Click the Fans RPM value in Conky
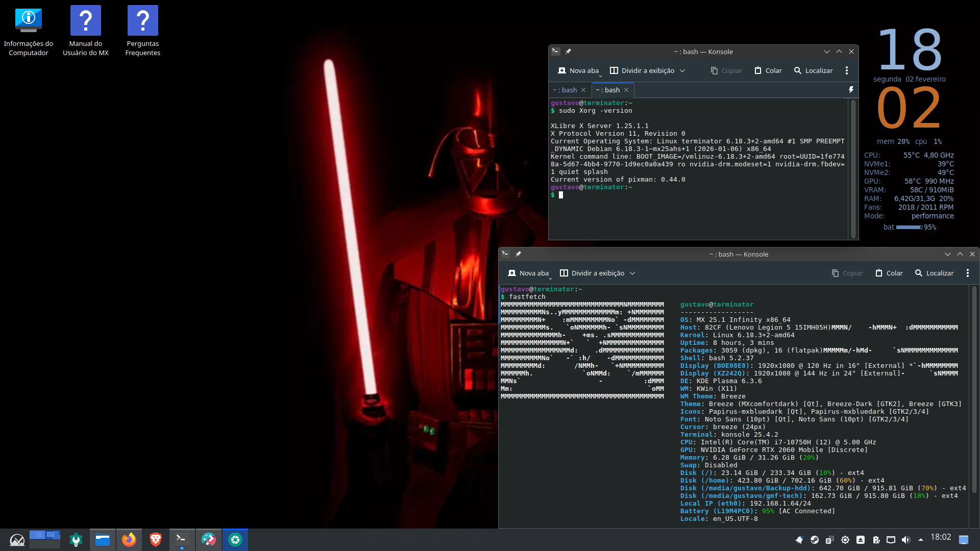Screen dimensions: 980x551 click(926, 207)
